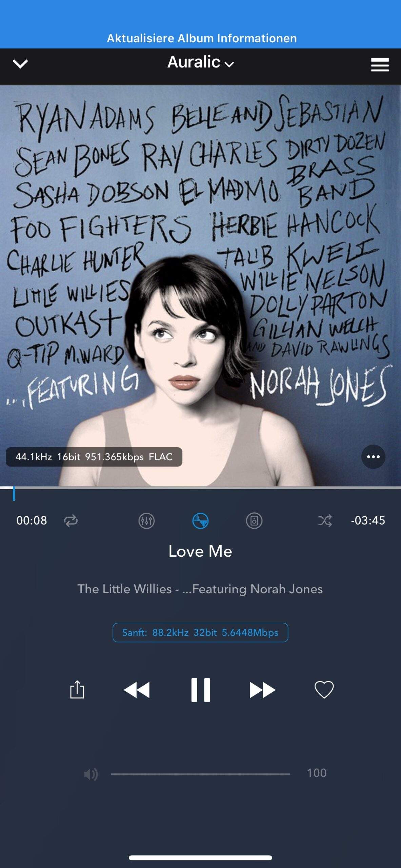
Task: Toggle shuffle playback
Action: [325, 520]
